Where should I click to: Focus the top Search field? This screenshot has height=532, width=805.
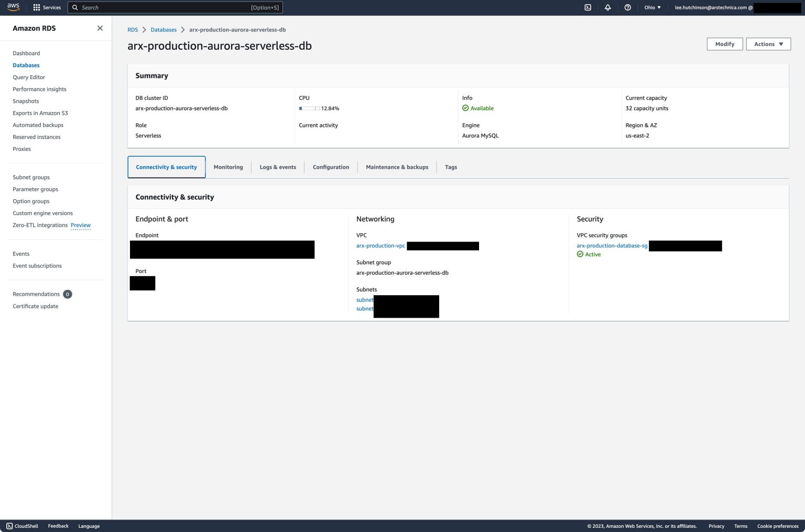(176, 7)
